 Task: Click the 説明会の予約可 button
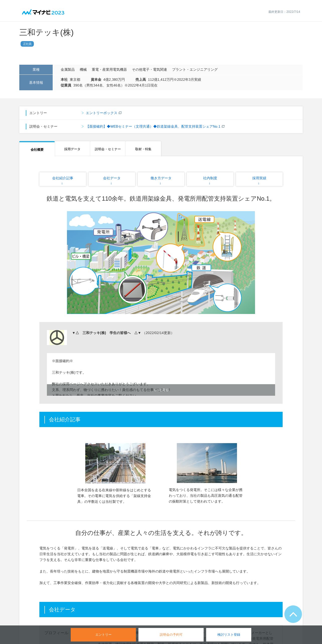click(171, 634)
